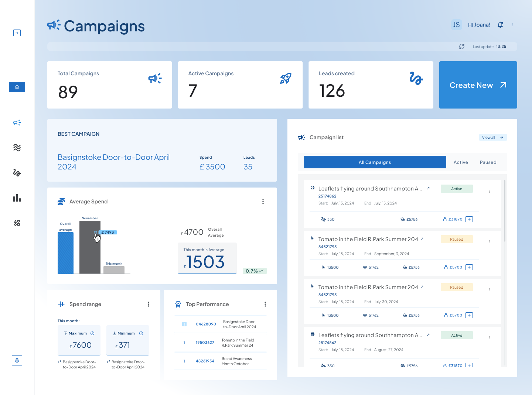The width and height of the screenshot is (532, 395).
Task: Open campaign 04628090 from Top Performance
Action: [205, 324]
